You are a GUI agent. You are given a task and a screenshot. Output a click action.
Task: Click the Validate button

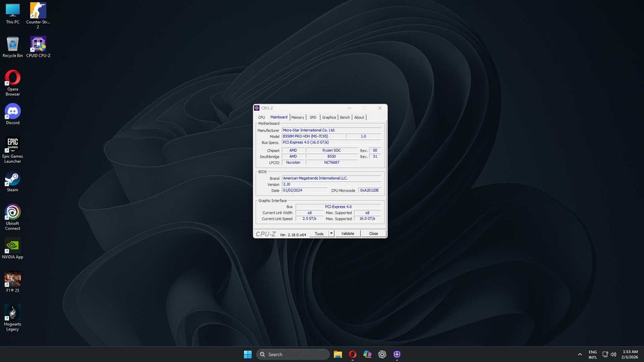348,233
